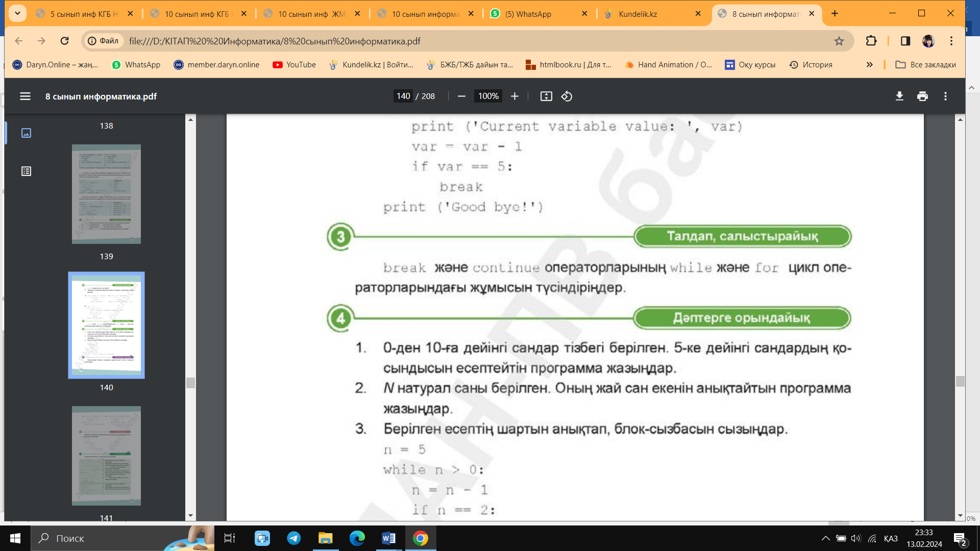Open the Chrome extensions puzzle icon
Screen dimensions: 980x551
tap(871, 41)
